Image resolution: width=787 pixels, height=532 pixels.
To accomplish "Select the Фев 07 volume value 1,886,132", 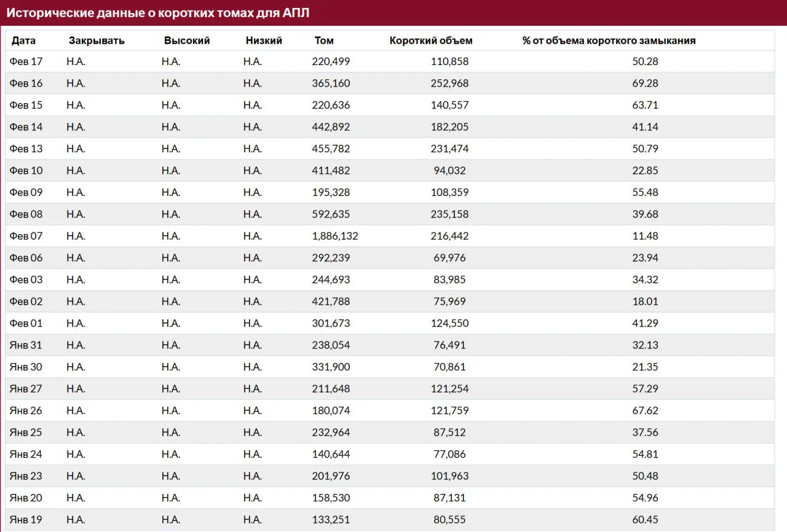I will tap(335, 236).
